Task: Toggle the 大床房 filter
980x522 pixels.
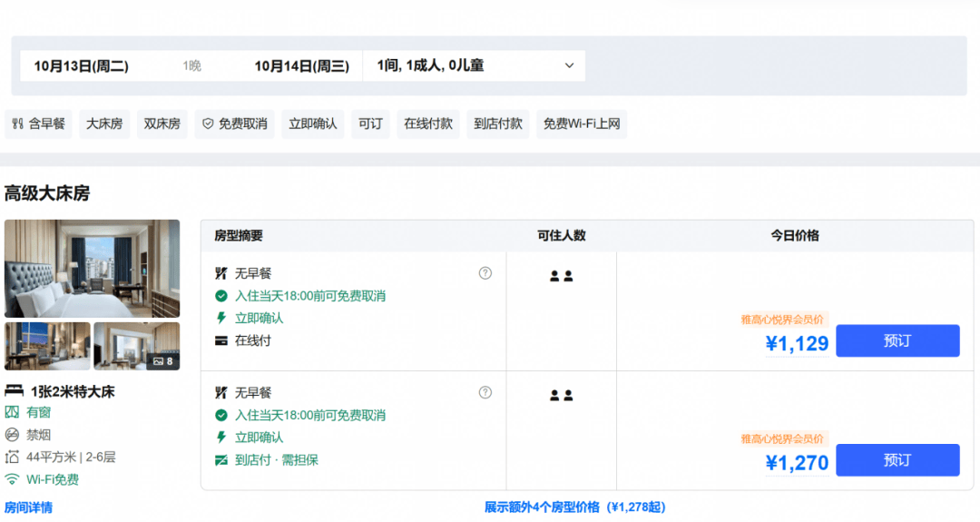Action: tap(104, 123)
